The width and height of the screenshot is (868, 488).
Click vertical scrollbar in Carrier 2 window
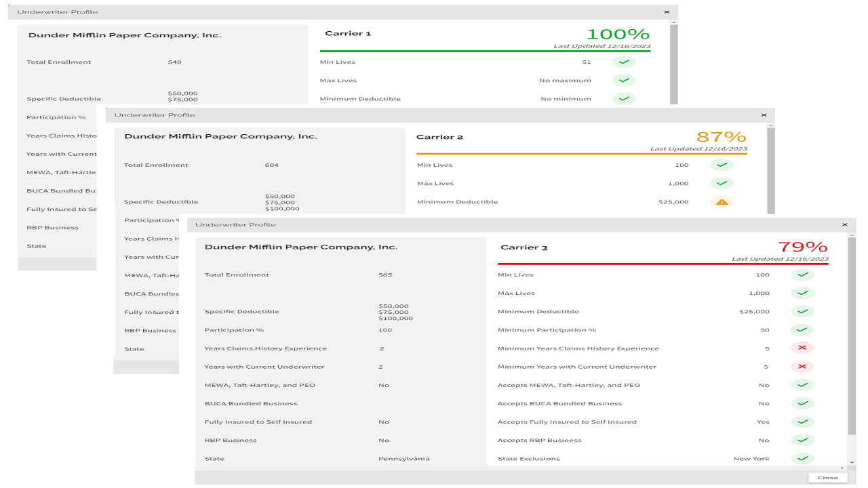(x=770, y=169)
